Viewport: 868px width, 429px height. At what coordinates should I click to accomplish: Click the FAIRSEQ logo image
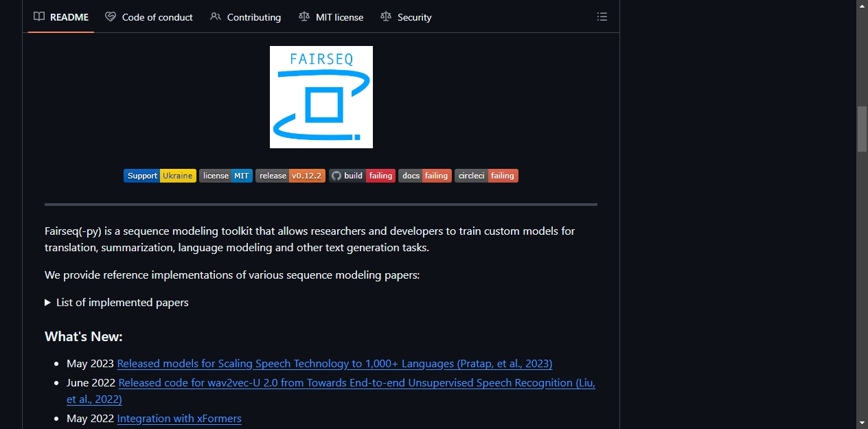(321, 97)
